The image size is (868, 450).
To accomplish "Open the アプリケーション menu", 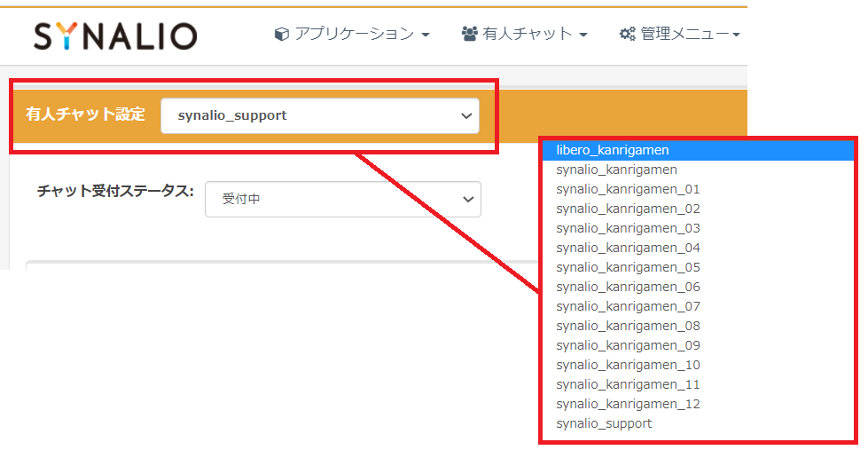I will pyautogui.click(x=352, y=34).
